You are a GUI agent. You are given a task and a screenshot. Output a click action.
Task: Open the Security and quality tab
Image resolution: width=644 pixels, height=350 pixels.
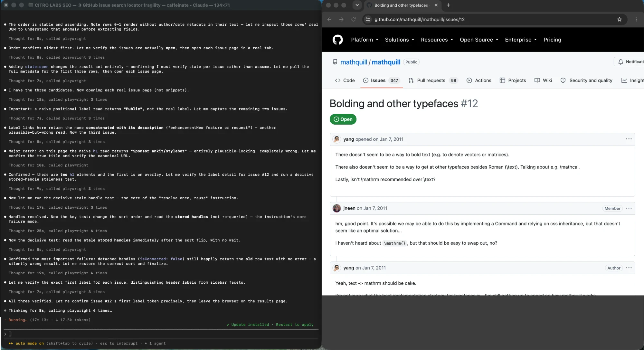point(586,80)
